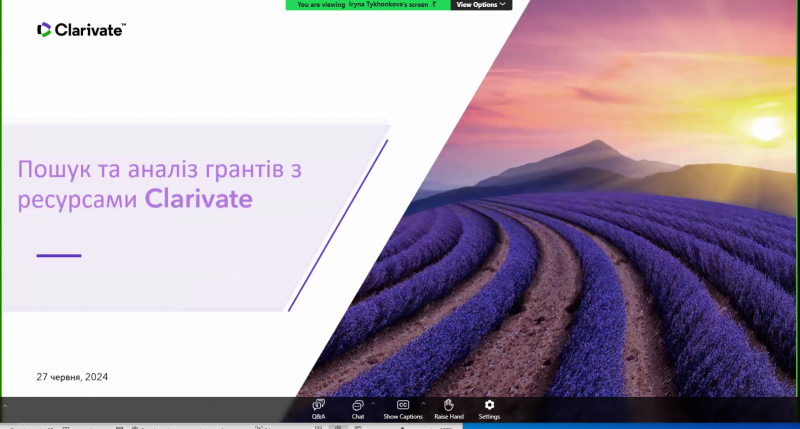This screenshot has width=800, height=429.
Task: Open the Chat panel
Action: [358, 410]
